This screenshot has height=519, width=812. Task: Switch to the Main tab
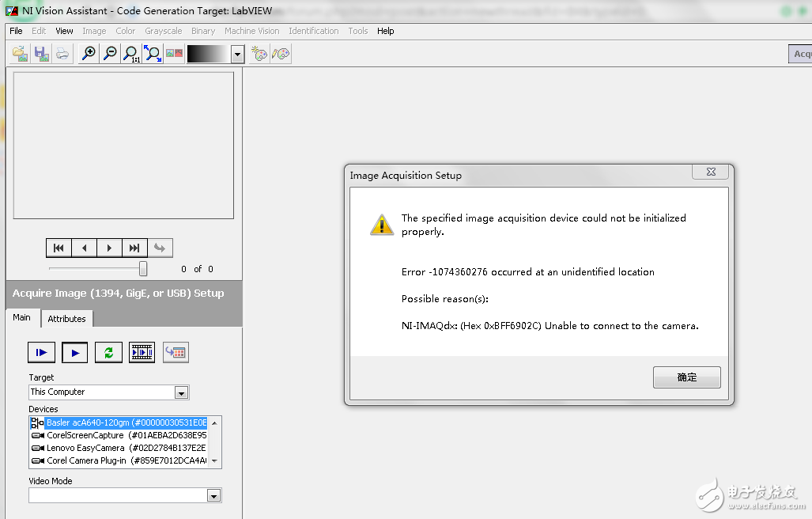point(22,317)
